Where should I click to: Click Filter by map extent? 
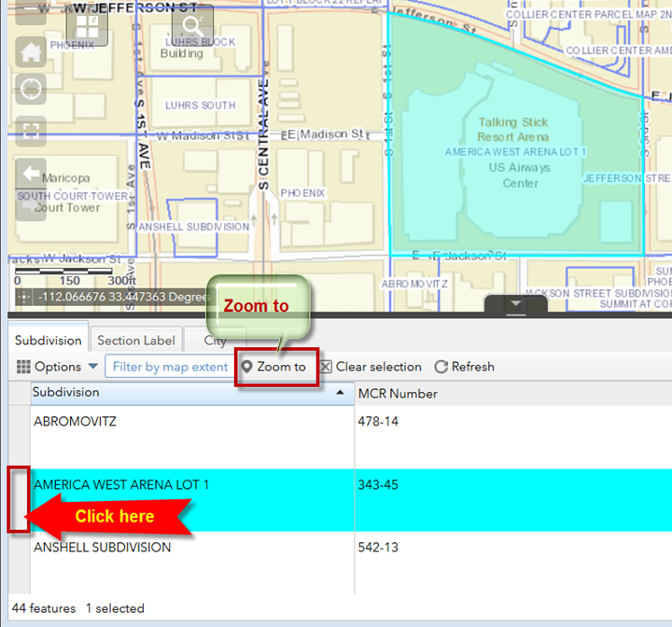pos(170,367)
